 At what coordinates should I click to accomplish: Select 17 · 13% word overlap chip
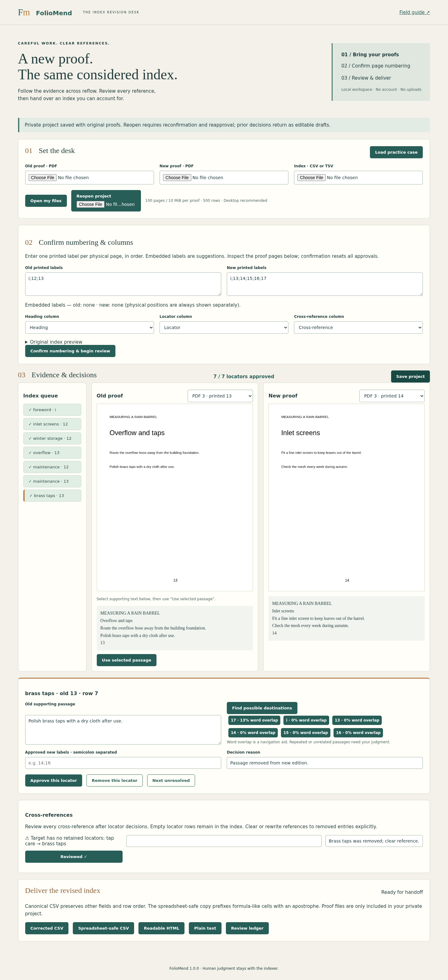[x=254, y=720]
